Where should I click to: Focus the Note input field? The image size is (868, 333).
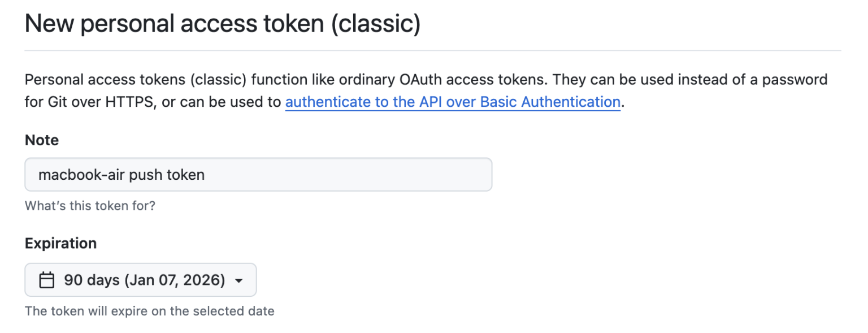point(258,175)
